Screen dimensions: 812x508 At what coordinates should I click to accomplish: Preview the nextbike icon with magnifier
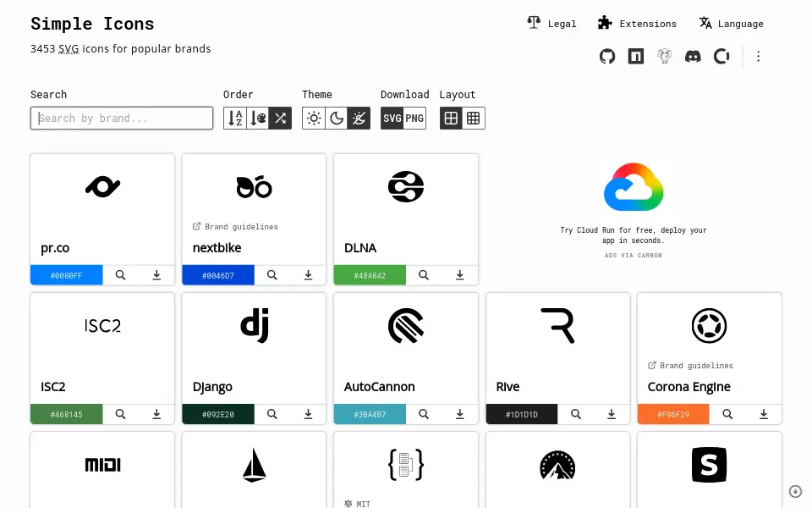tap(272, 275)
